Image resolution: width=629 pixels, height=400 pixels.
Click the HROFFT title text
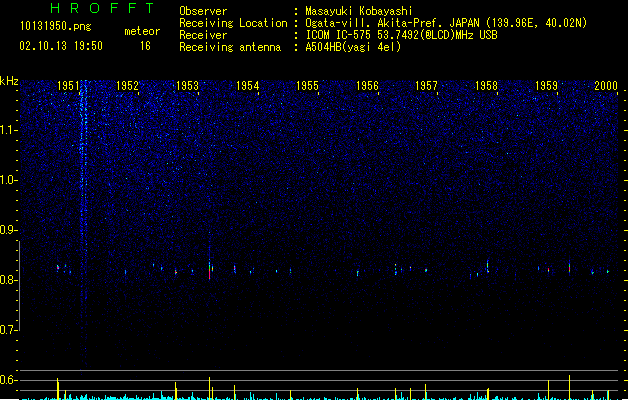[103, 8]
